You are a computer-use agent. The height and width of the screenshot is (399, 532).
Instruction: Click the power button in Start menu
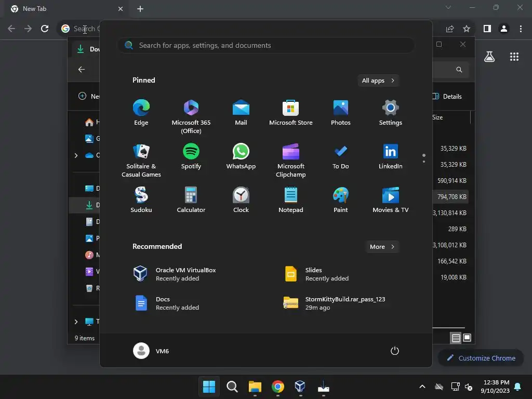[395, 351]
